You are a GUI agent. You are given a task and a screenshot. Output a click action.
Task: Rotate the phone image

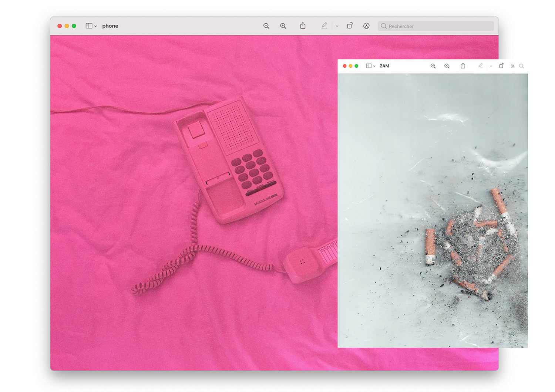[x=350, y=26]
